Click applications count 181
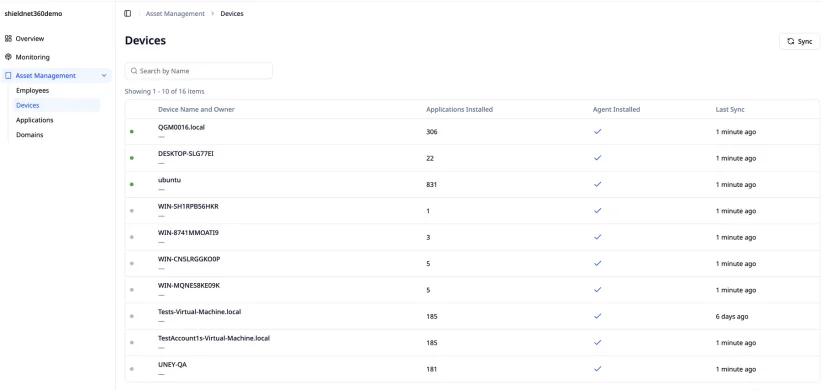The height and width of the screenshot is (390, 822). coord(431,369)
